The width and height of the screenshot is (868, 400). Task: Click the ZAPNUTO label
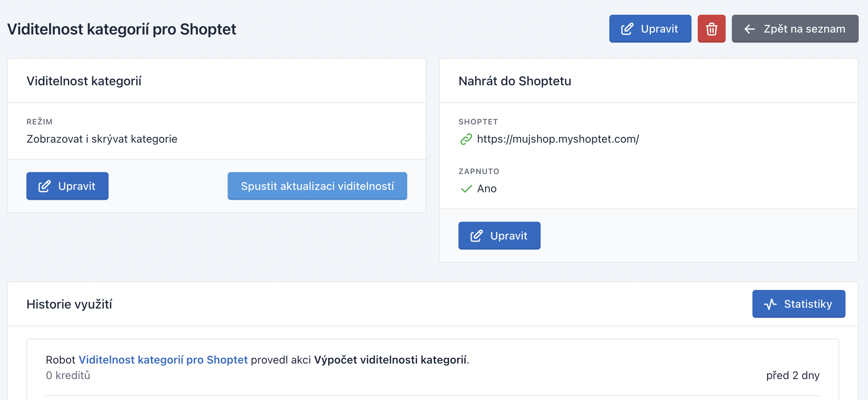(x=479, y=171)
